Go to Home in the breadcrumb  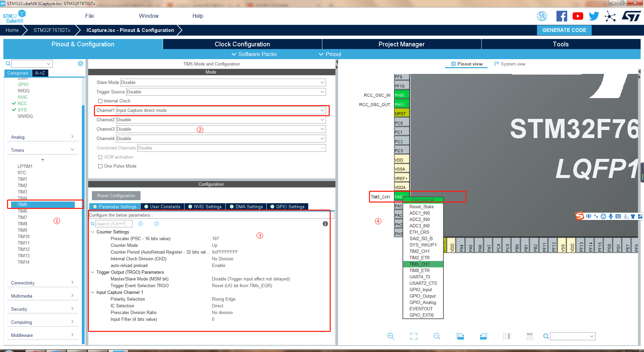point(12,30)
